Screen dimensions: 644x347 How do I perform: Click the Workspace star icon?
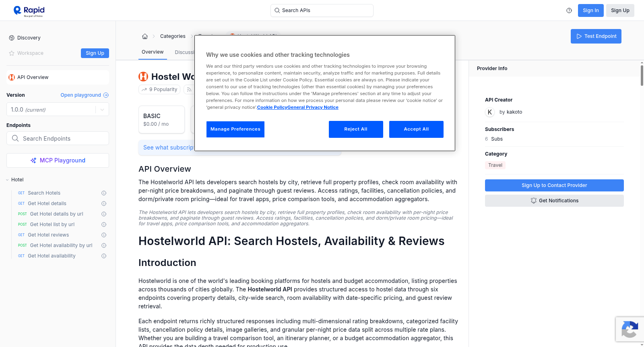[12, 53]
